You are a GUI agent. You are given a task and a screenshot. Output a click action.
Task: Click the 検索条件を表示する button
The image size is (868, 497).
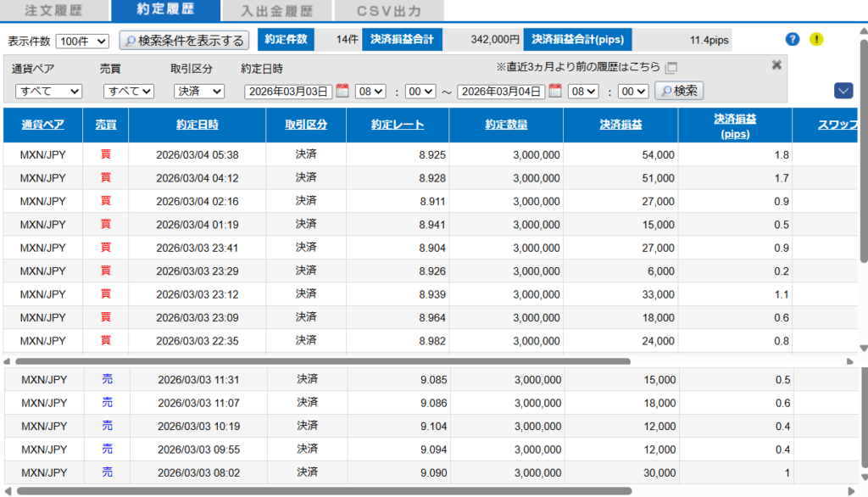point(184,41)
